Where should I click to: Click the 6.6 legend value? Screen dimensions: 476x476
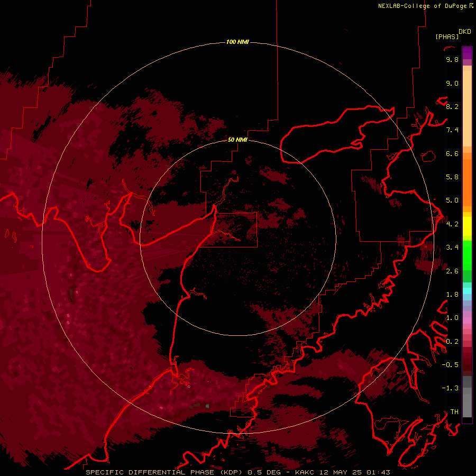(x=452, y=153)
